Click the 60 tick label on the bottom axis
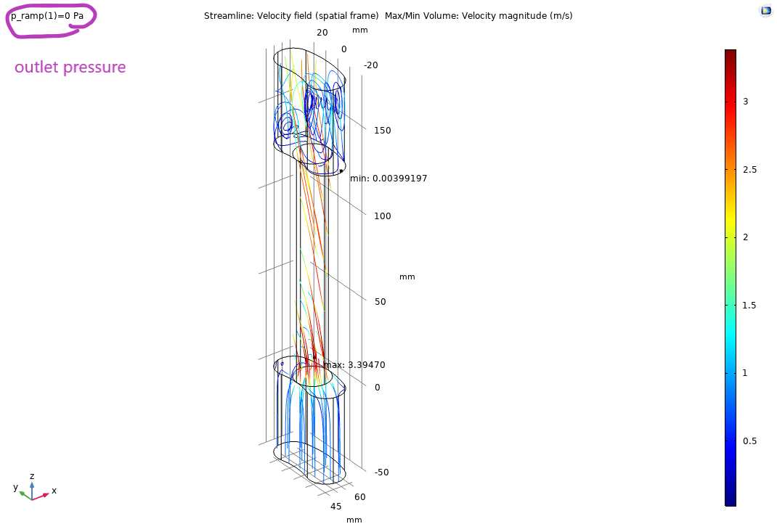The image size is (777, 532). point(360,497)
